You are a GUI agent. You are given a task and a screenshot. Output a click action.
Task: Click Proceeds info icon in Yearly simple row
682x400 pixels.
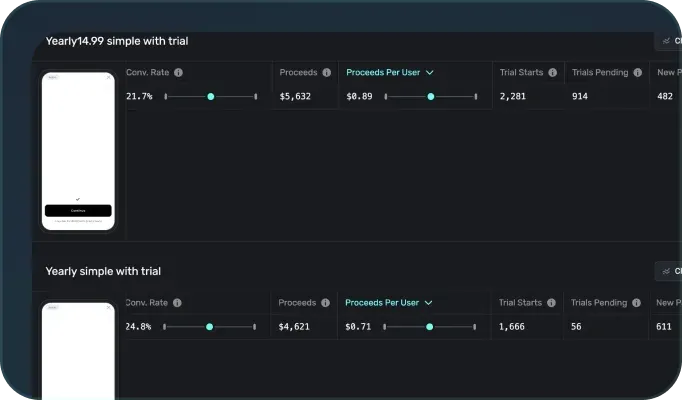click(325, 303)
